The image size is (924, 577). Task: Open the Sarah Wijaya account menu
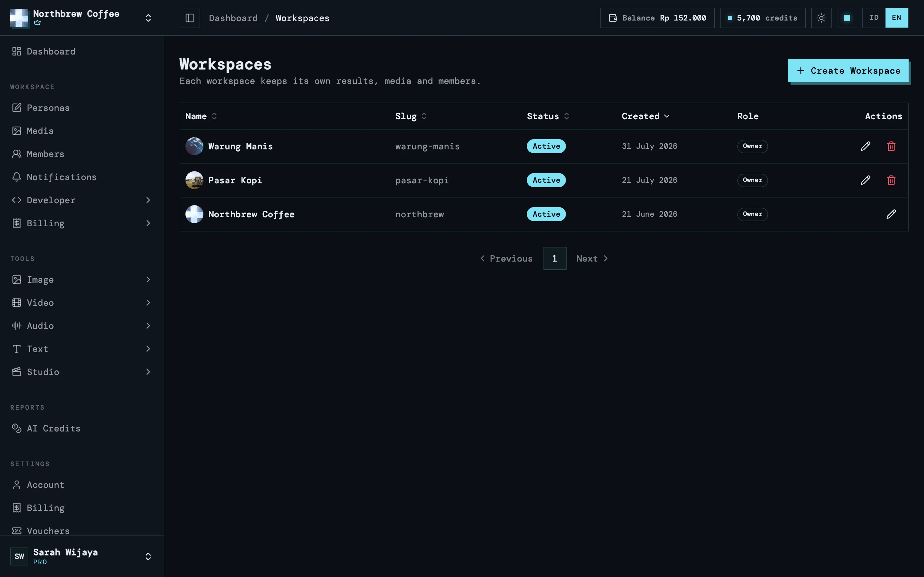[x=81, y=556]
